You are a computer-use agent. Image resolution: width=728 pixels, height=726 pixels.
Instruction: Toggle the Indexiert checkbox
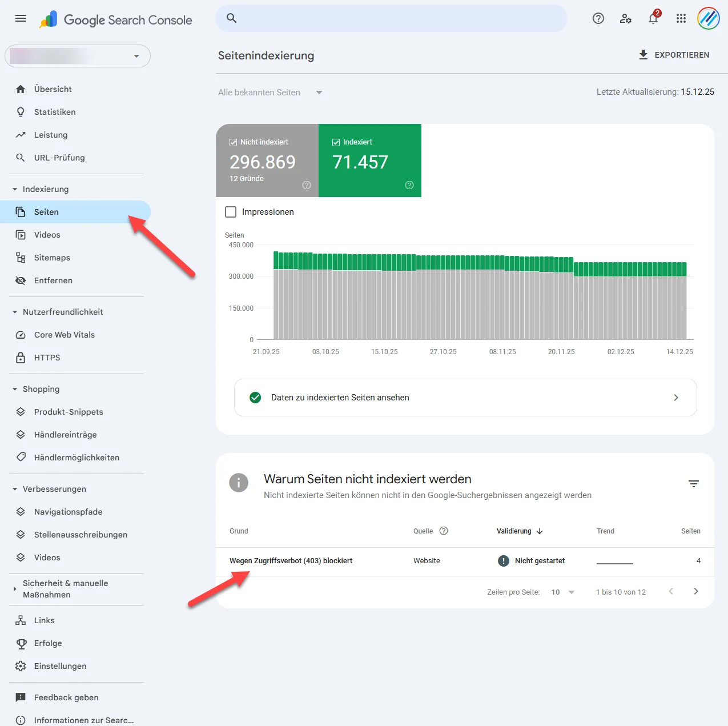click(336, 142)
